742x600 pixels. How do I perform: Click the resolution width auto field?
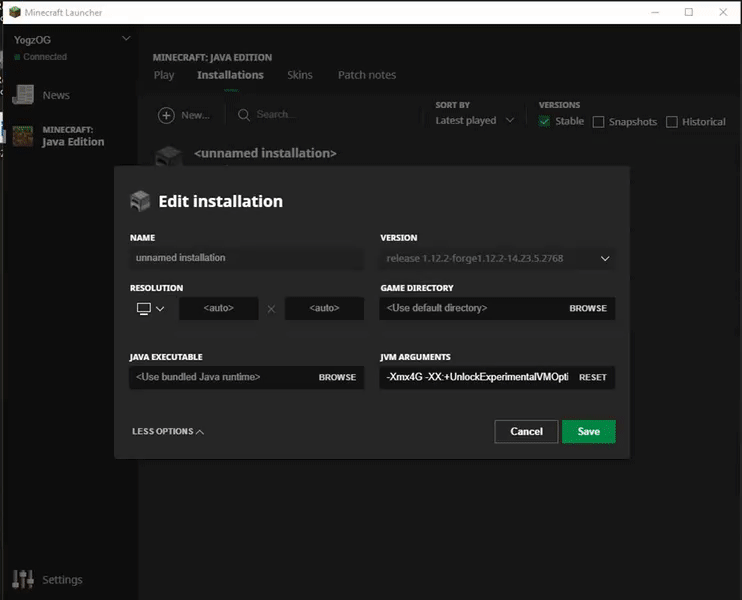coord(219,309)
